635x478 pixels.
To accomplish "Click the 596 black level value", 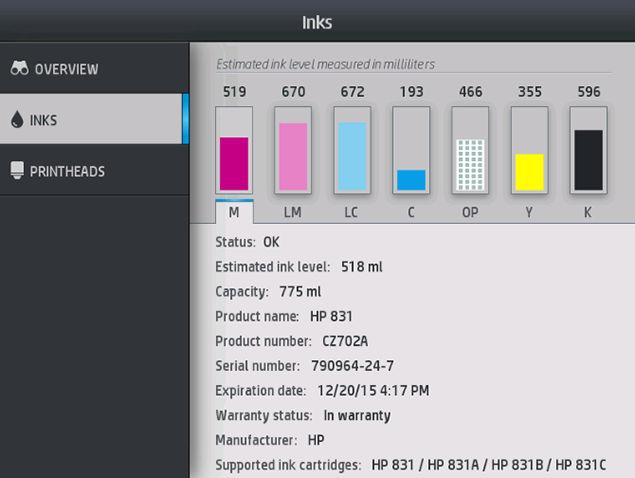I will 589,92.
